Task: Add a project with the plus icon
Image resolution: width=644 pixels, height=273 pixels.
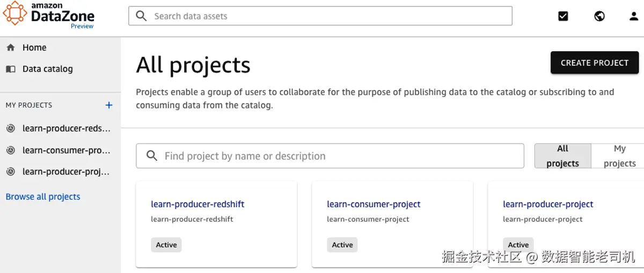Action: click(109, 105)
